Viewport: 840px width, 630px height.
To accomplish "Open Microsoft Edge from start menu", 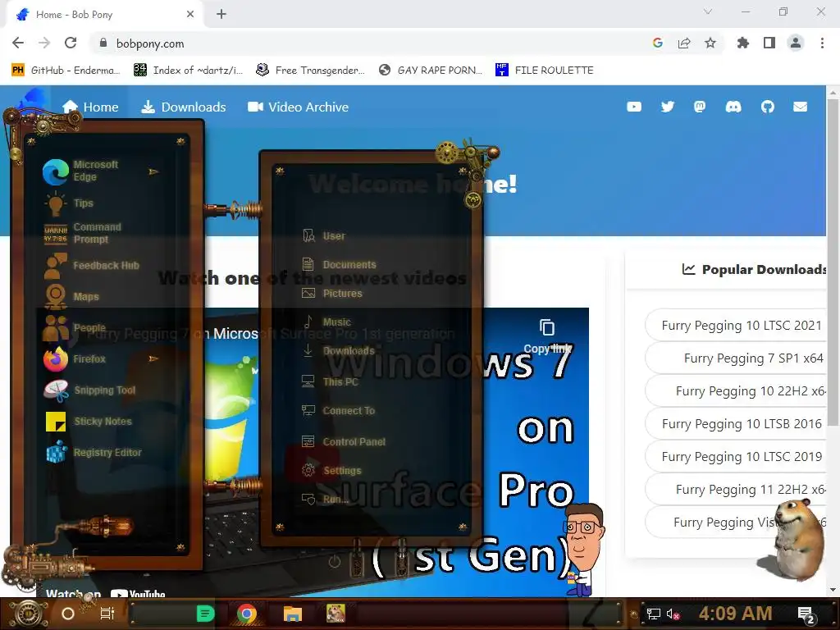I will (91, 171).
